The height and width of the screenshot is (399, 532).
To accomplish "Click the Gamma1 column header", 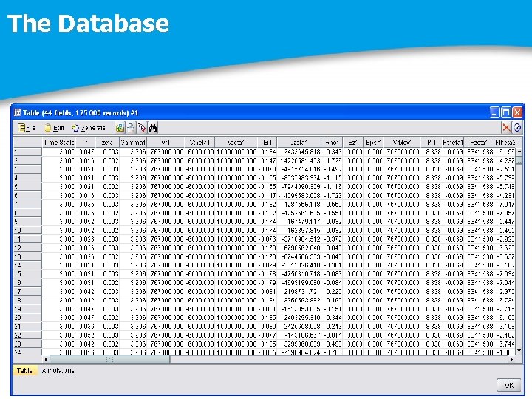I will pyautogui.click(x=133, y=143).
